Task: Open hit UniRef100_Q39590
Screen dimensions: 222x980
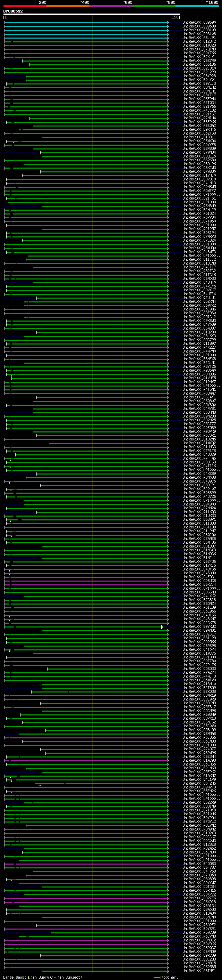Action: [x=199, y=23]
